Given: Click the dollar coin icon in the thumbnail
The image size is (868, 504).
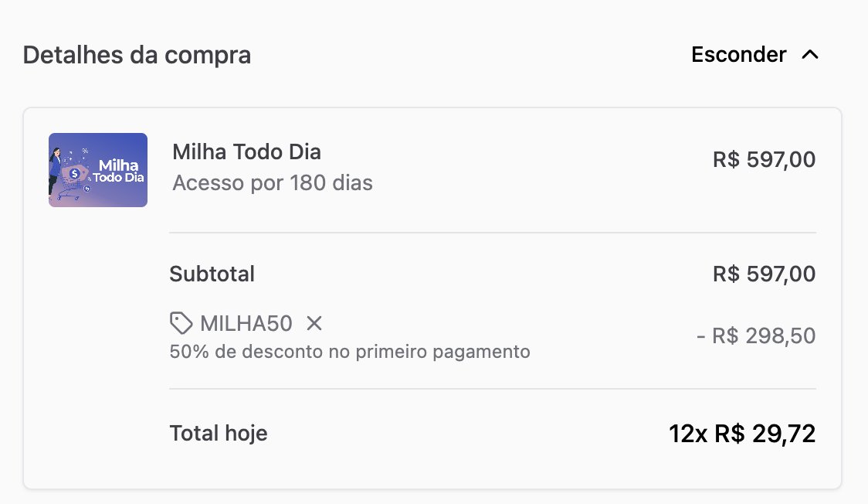Looking at the screenshot, I should 75,173.
